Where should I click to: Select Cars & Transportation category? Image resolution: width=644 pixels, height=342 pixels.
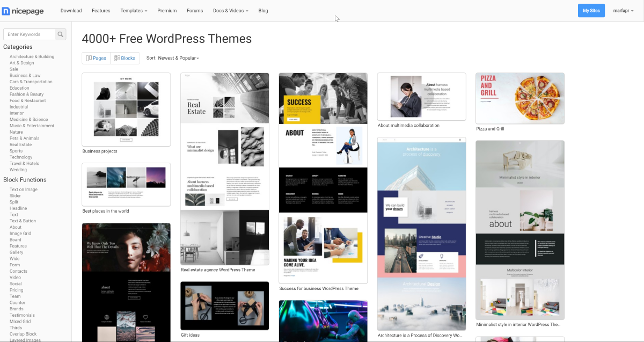pyautogui.click(x=31, y=82)
